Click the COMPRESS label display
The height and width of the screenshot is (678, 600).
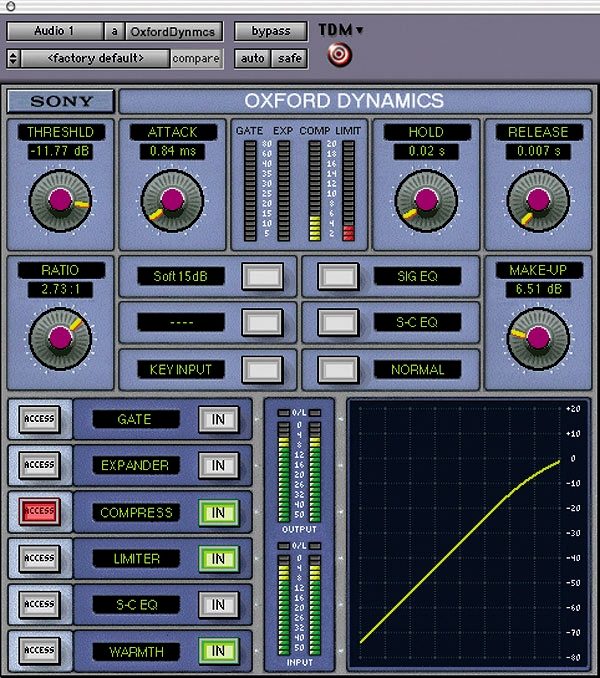pos(136,513)
